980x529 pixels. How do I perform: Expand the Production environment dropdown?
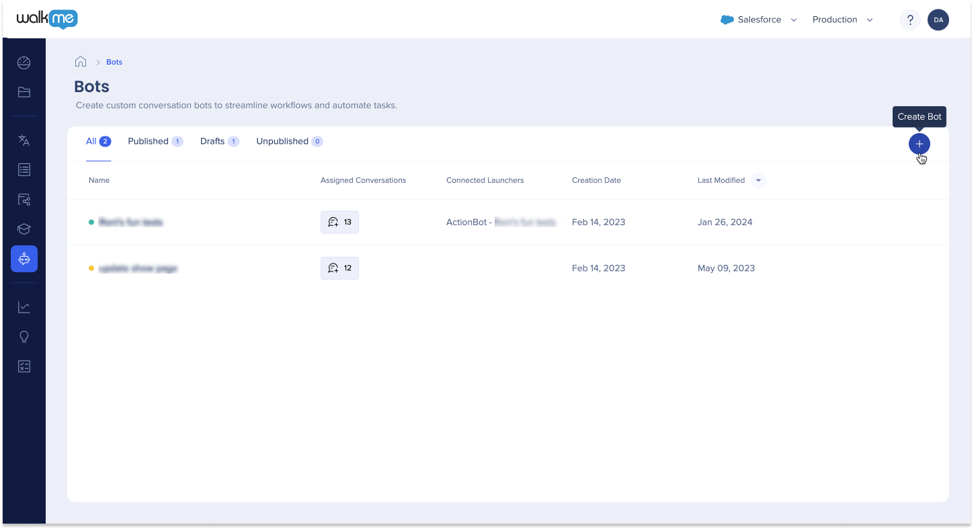(843, 20)
